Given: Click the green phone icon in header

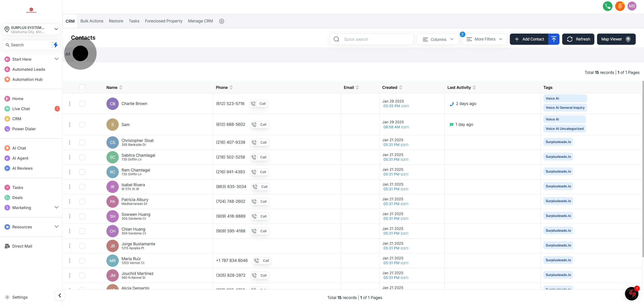Looking at the screenshot, I should click(607, 6).
